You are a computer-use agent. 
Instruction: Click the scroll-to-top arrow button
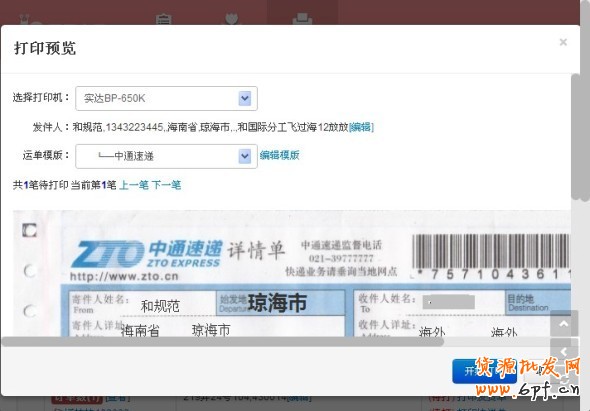click(564, 324)
